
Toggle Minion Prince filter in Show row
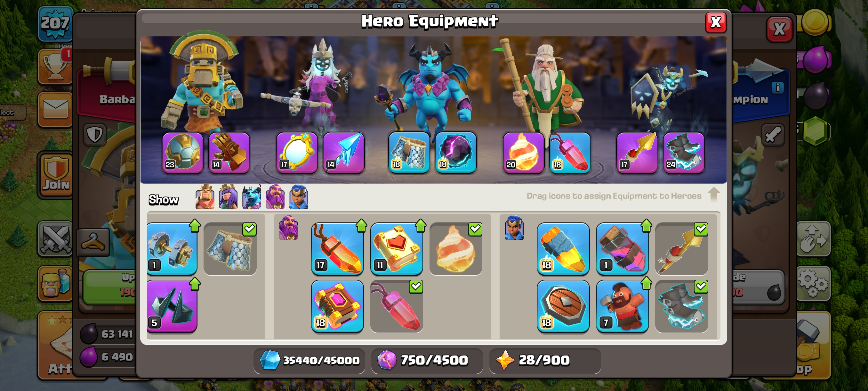[251, 197]
